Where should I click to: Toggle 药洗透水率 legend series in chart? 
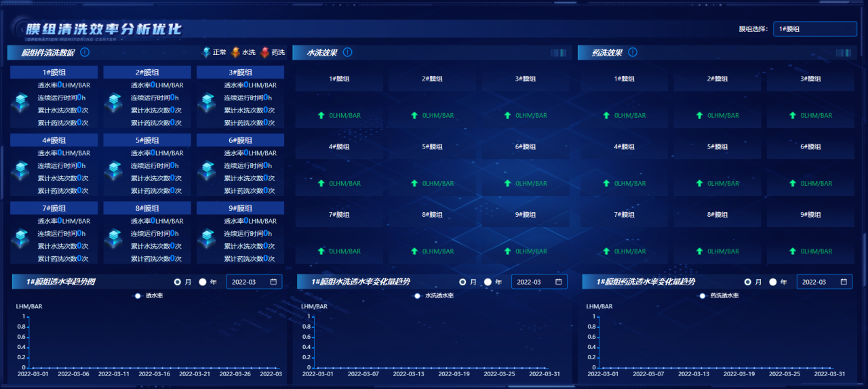click(x=719, y=295)
